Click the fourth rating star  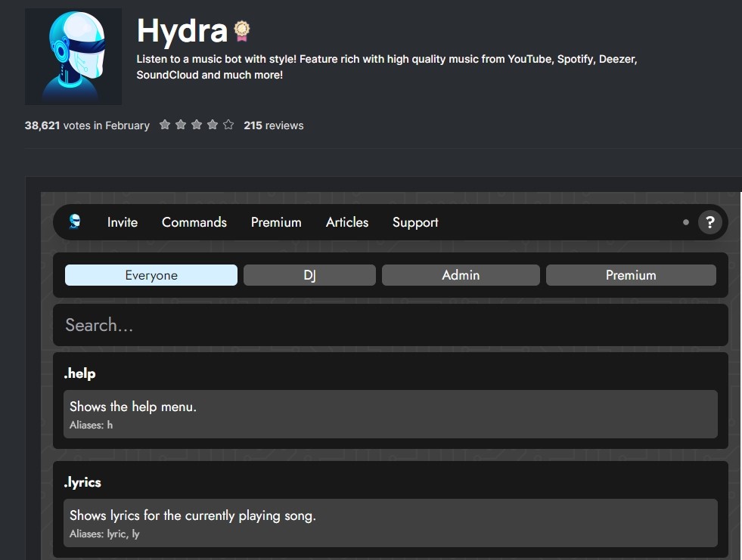coord(213,125)
